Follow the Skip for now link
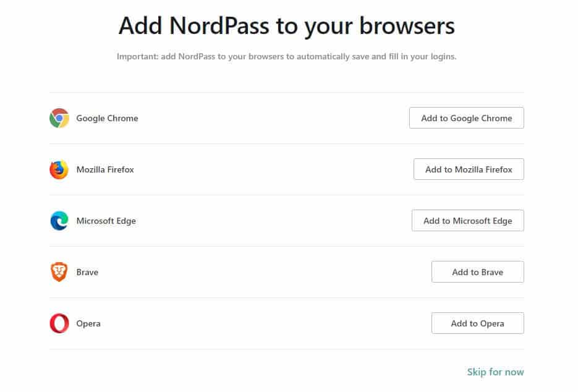The image size is (578, 392). tap(495, 372)
